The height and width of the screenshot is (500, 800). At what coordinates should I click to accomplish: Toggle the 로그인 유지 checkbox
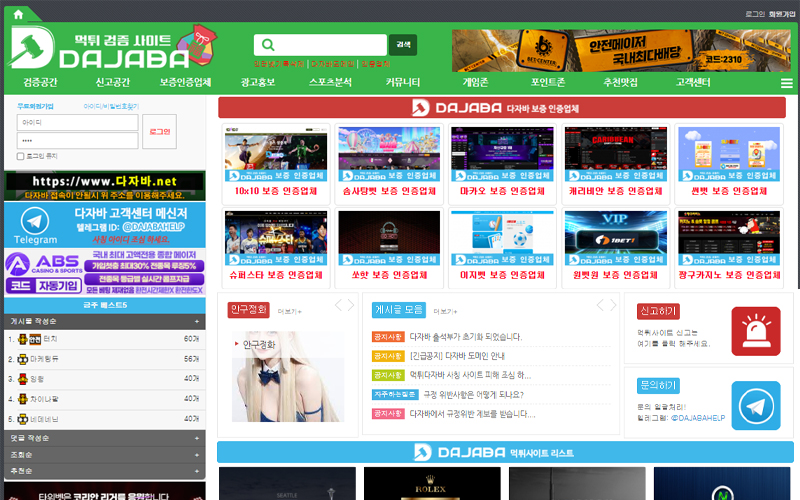tap(20, 156)
